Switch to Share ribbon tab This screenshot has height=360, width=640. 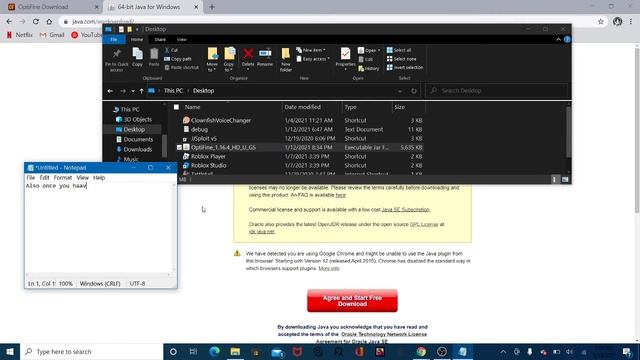coord(160,40)
